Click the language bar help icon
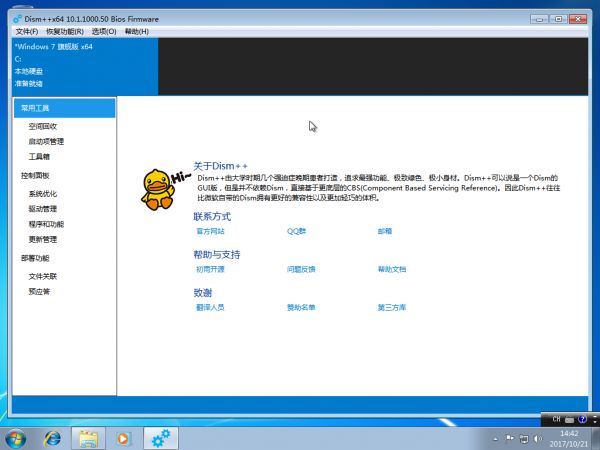Viewport: 600px width, 450px height. pyautogui.click(x=582, y=419)
